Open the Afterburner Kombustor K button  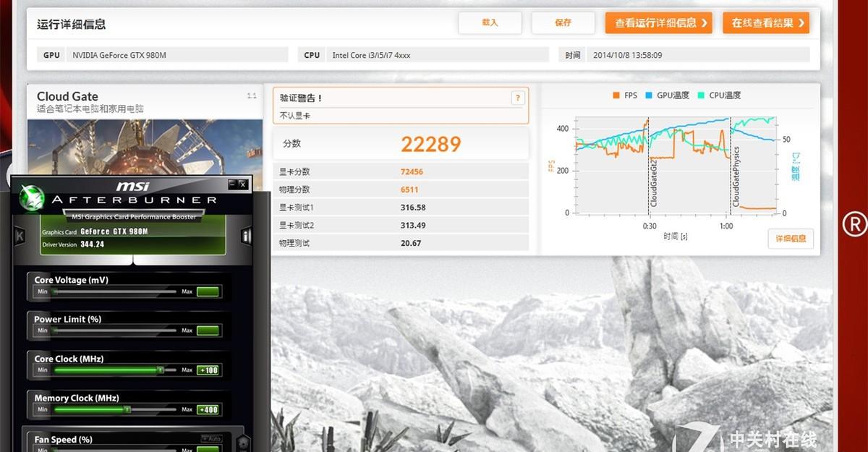(20, 236)
